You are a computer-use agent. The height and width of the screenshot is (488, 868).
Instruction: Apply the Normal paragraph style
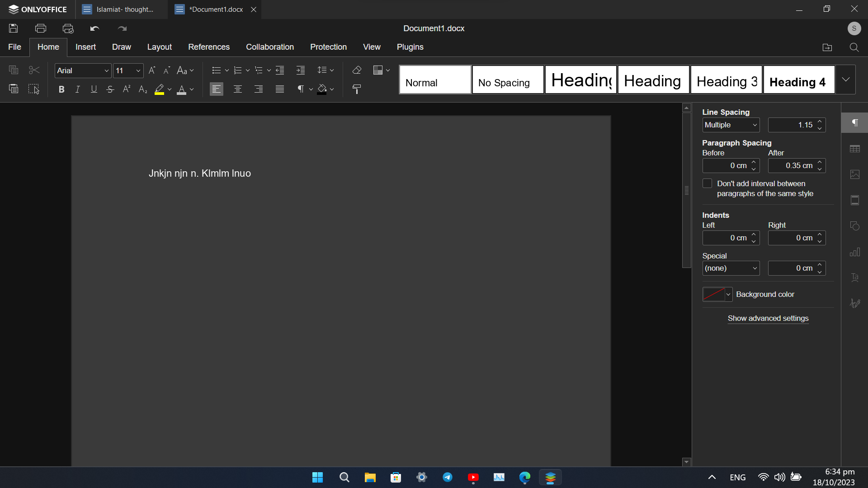(x=435, y=80)
